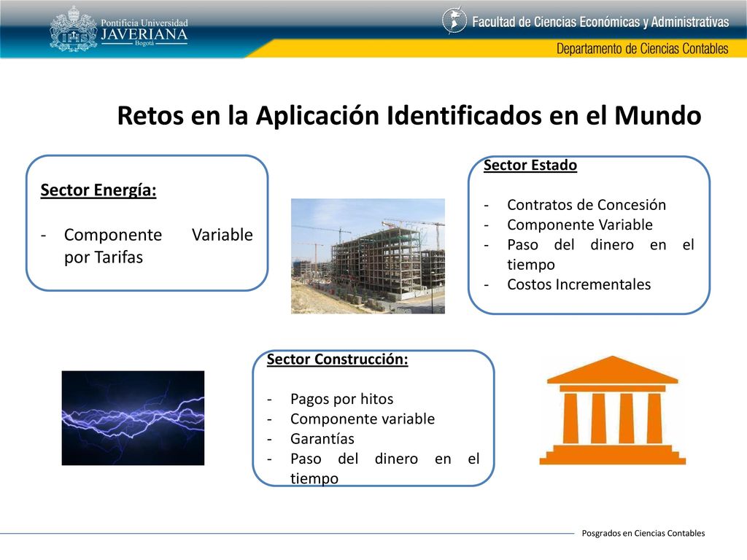Click the 'Garantías' bullet
This screenshot has width=747, height=560.
click(322, 438)
